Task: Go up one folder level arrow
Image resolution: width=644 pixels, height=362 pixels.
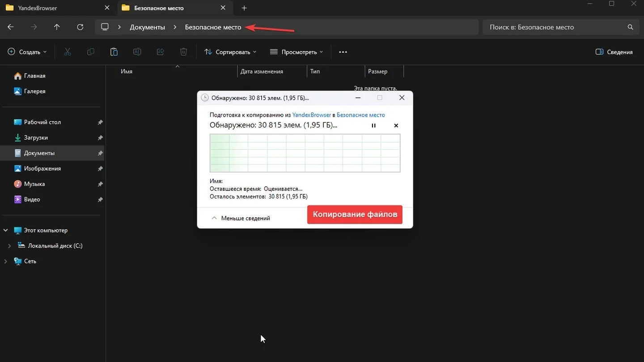Action: pos(57,27)
